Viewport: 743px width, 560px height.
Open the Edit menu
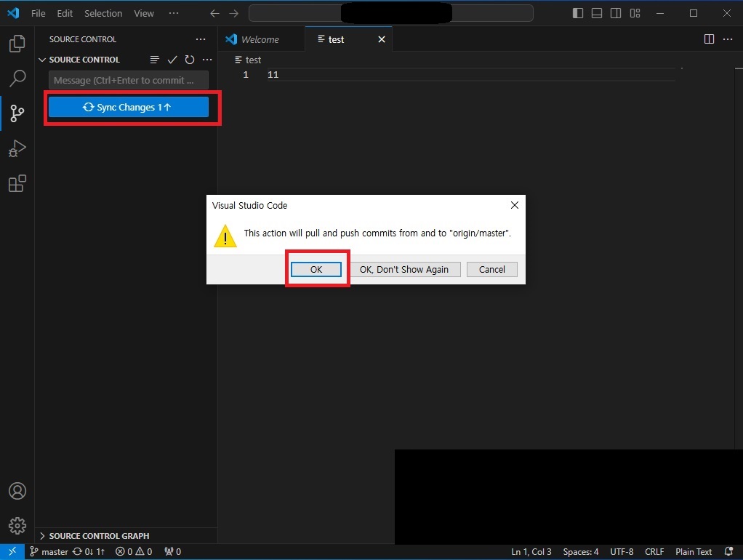click(x=65, y=13)
